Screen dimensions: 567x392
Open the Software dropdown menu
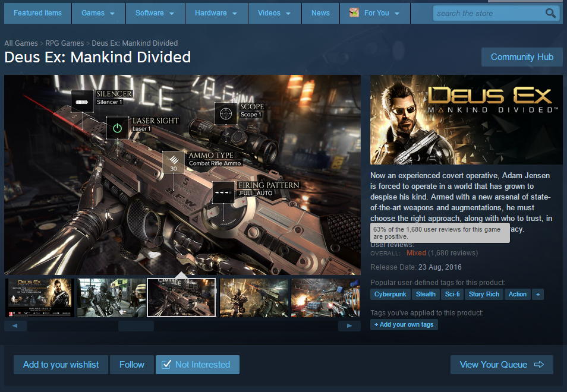pyautogui.click(x=155, y=13)
